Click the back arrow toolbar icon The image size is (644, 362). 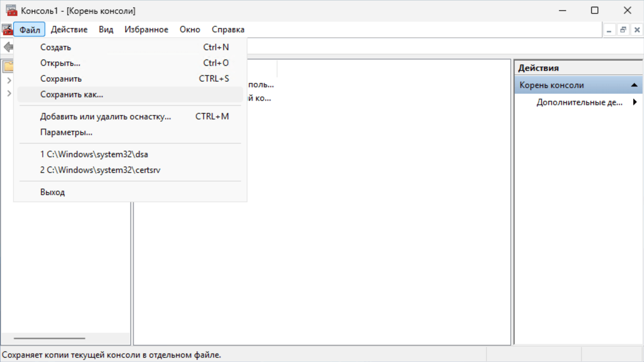(x=8, y=47)
